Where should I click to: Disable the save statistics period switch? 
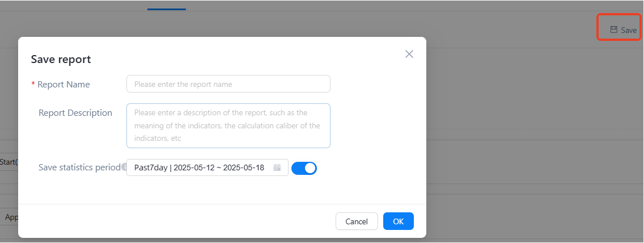(304, 168)
